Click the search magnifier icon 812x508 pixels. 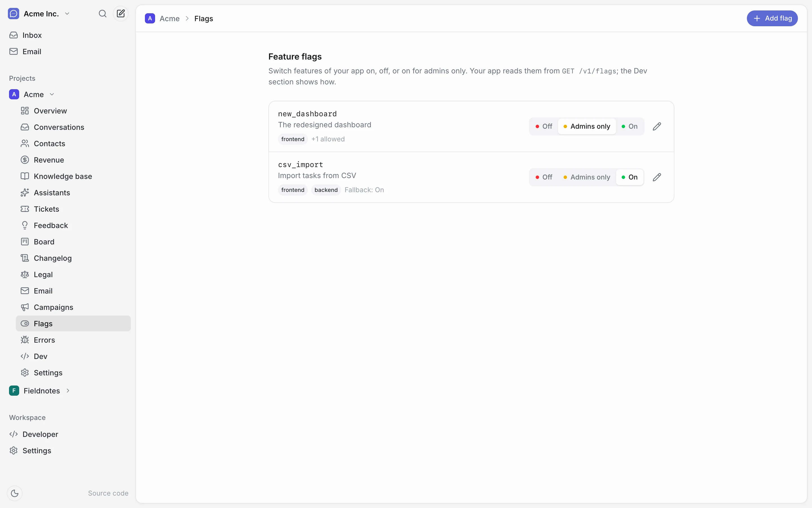tap(102, 14)
